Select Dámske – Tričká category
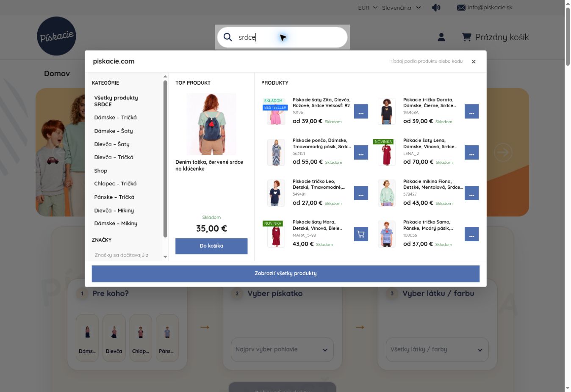571x392 pixels. pyautogui.click(x=115, y=118)
